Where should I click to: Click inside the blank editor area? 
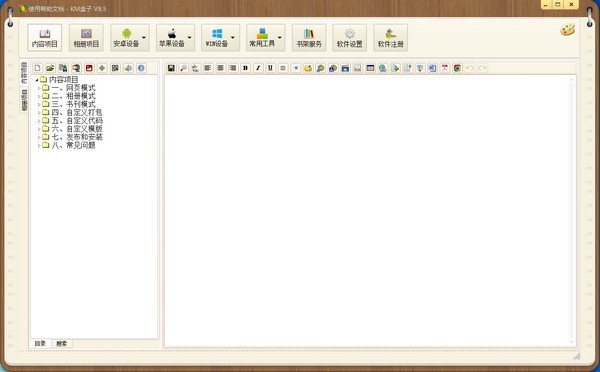pos(367,210)
